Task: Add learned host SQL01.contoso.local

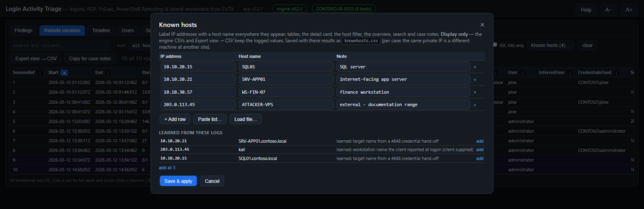Action: (x=480, y=159)
